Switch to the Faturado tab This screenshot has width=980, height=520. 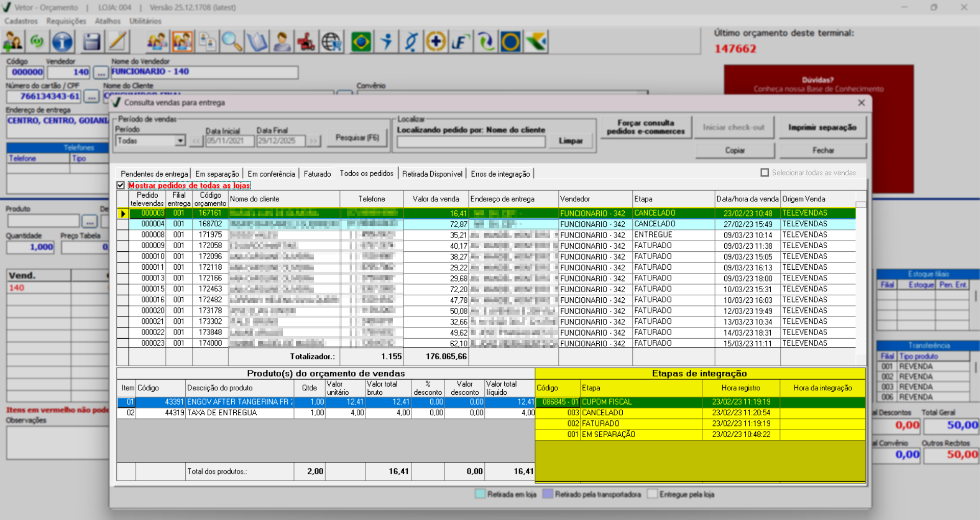click(317, 174)
